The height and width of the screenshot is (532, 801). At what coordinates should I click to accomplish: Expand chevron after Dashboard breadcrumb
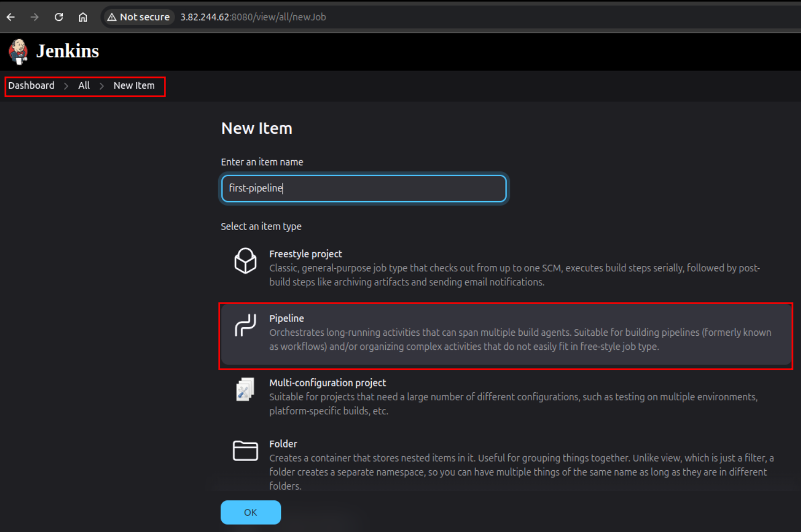[66, 86]
